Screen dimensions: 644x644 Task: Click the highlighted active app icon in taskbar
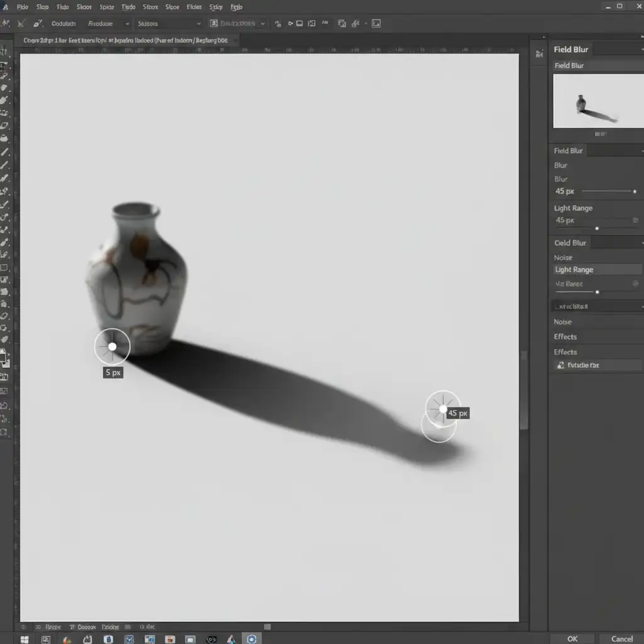pos(252,639)
